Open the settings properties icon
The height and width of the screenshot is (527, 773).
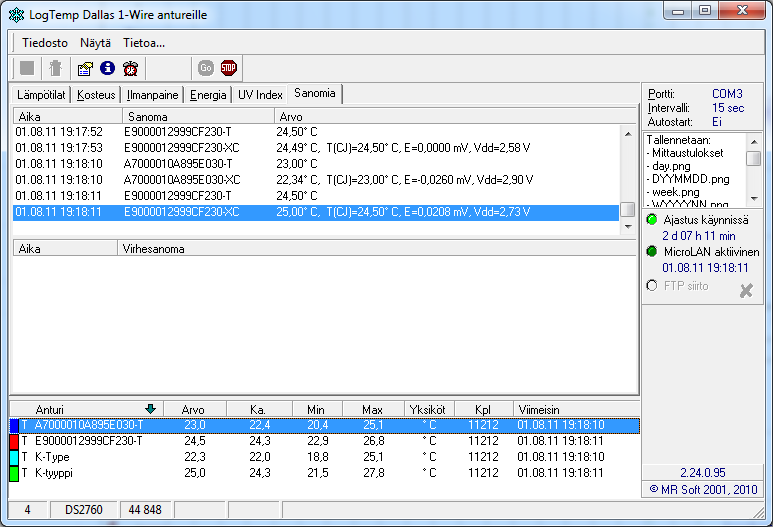point(85,68)
